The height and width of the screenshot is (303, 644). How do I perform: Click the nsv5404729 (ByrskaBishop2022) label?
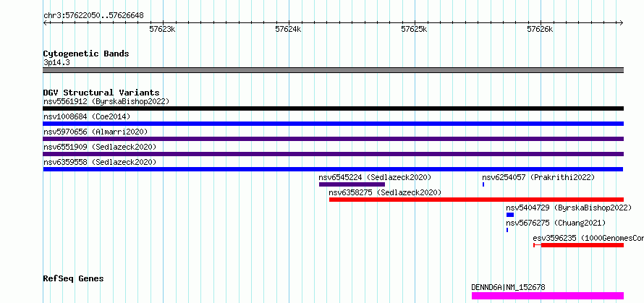click(569, 208)
